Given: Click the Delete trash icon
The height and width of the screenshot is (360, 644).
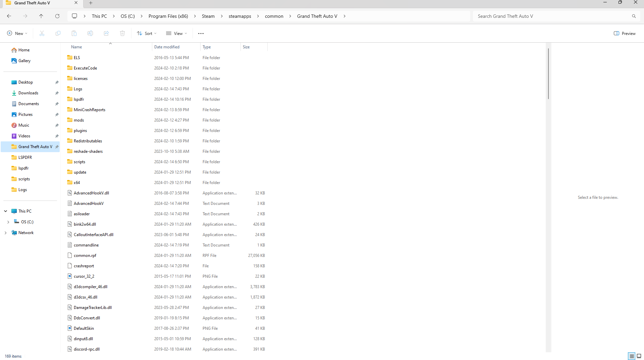Looking at the screenshot, I should (x=122, y=33).
